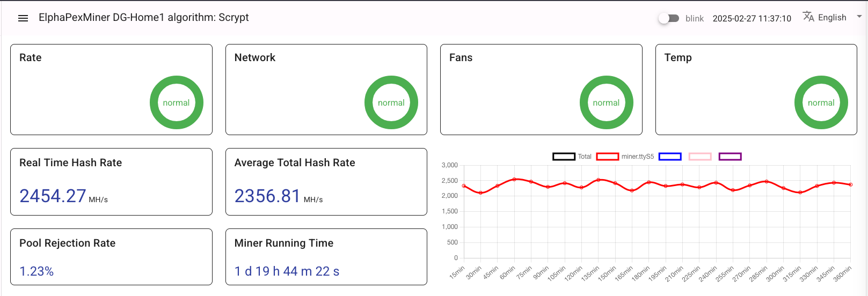Click the Fans normal status ring
868x296 pixels.
(606, 102)
